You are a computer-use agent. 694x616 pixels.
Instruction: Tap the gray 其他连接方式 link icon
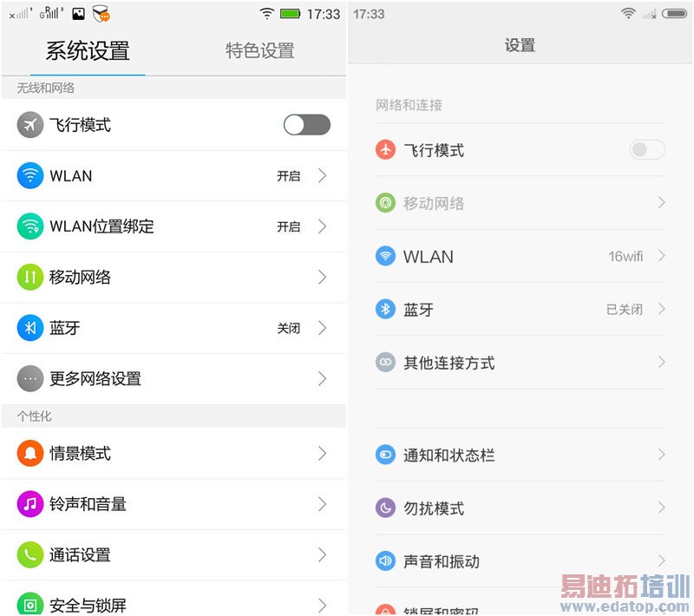(385, 362)
